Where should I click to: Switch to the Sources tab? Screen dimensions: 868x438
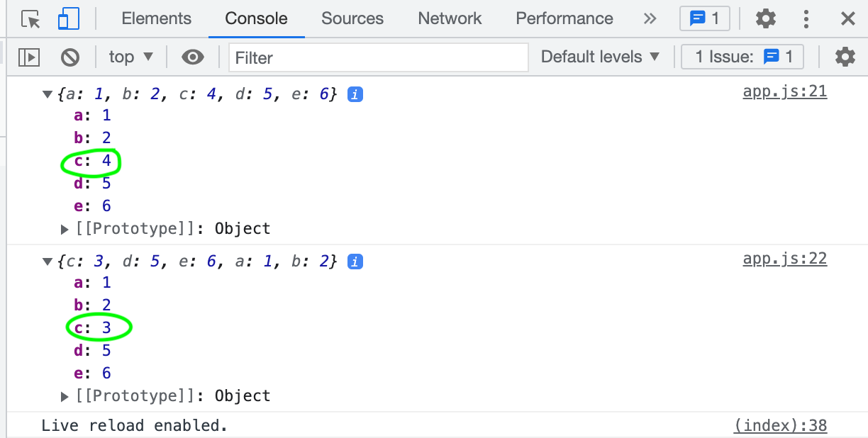tap(352, 18)
